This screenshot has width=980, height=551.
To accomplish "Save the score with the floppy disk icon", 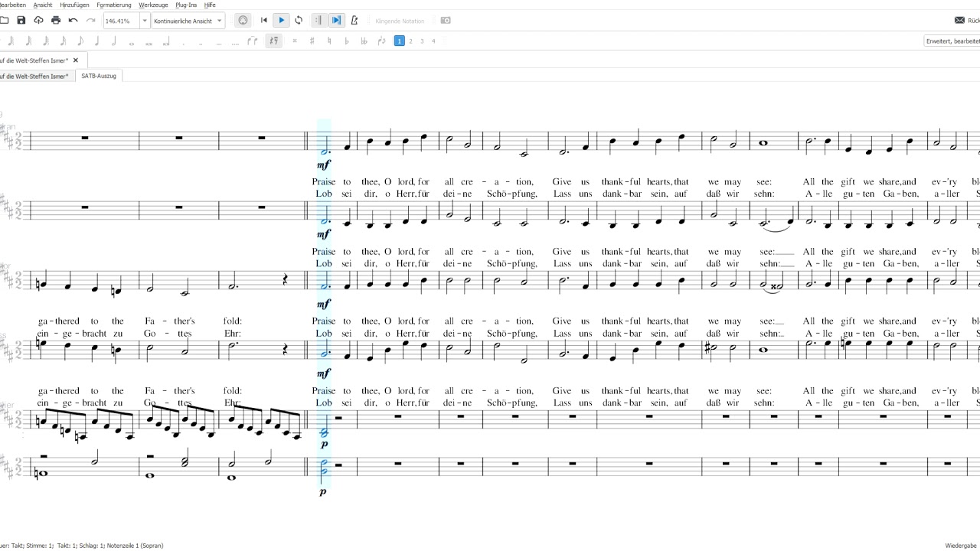I will tap(21, 21).
